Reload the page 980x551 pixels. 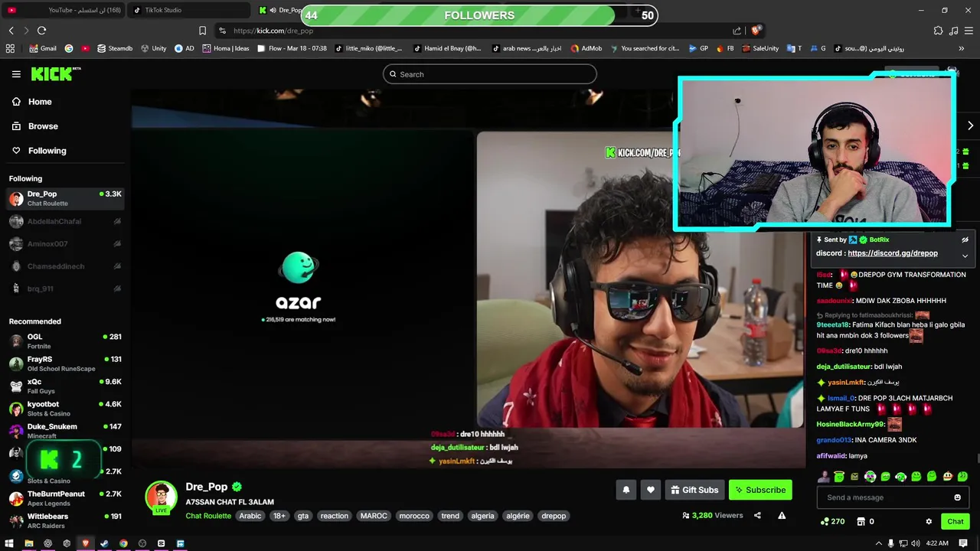[x=41, y=31]
